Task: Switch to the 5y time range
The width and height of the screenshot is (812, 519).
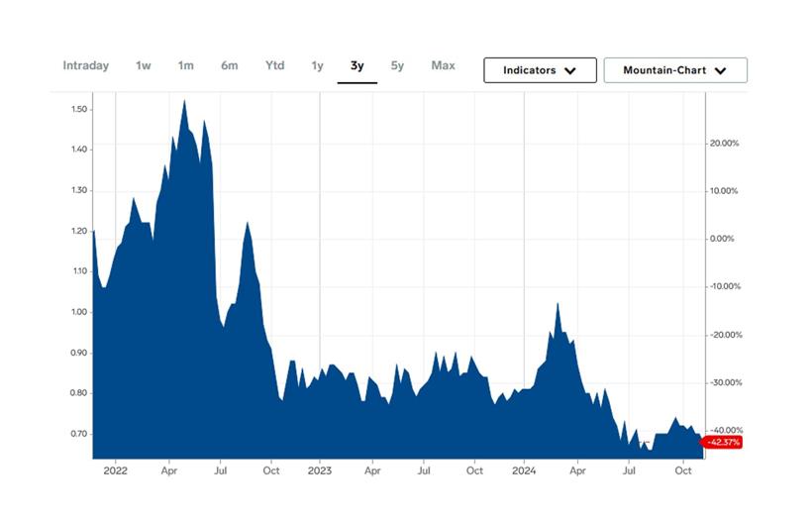Action: click(x=397, y=66)
